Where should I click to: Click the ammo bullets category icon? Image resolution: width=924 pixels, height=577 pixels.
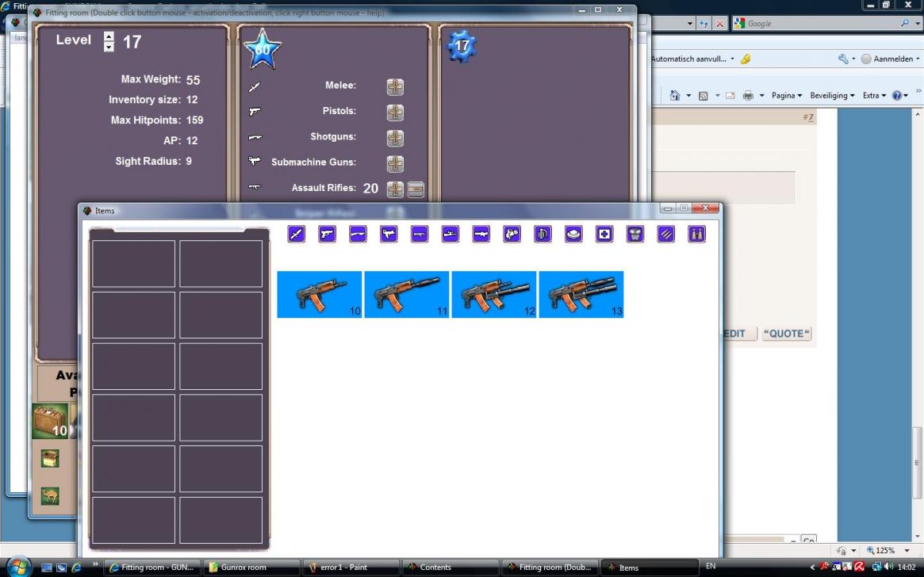(x=666, y=234)
